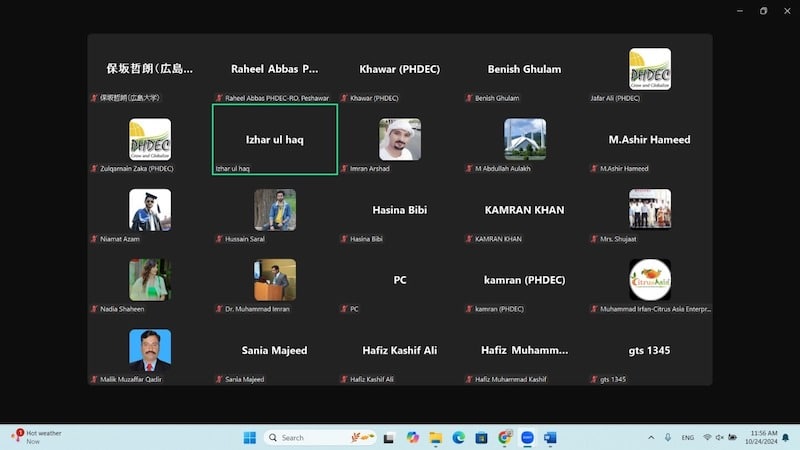Screen dimensions: 800x450
Task: Click the muted mic icon beside Benish Ghulam
Action: [x=468, y=98]
